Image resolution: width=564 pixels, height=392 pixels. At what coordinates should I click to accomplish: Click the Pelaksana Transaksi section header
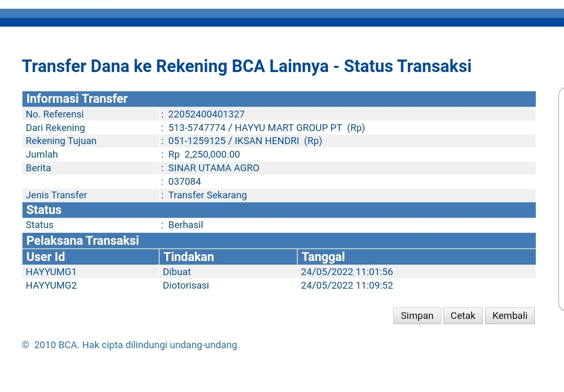(83, 241)
